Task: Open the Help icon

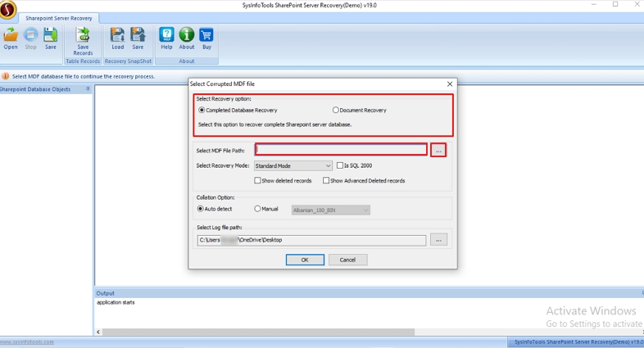Action: (x=166, y=36)
